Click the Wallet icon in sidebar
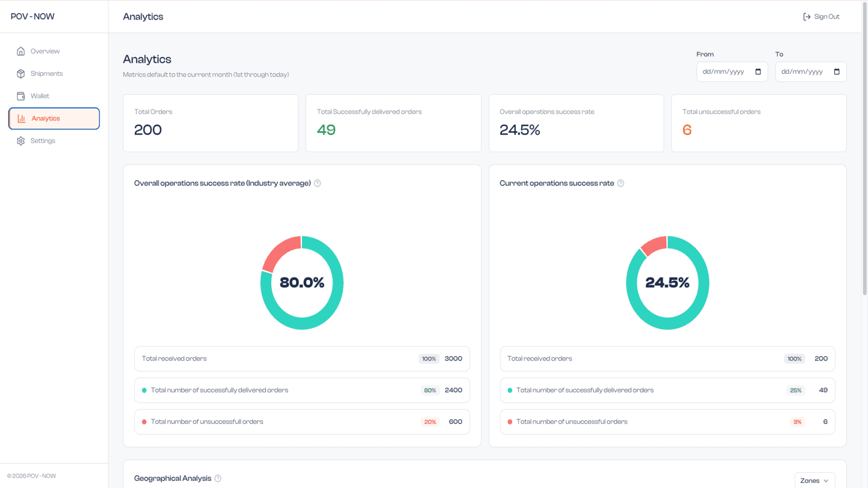 pos(21,96)
